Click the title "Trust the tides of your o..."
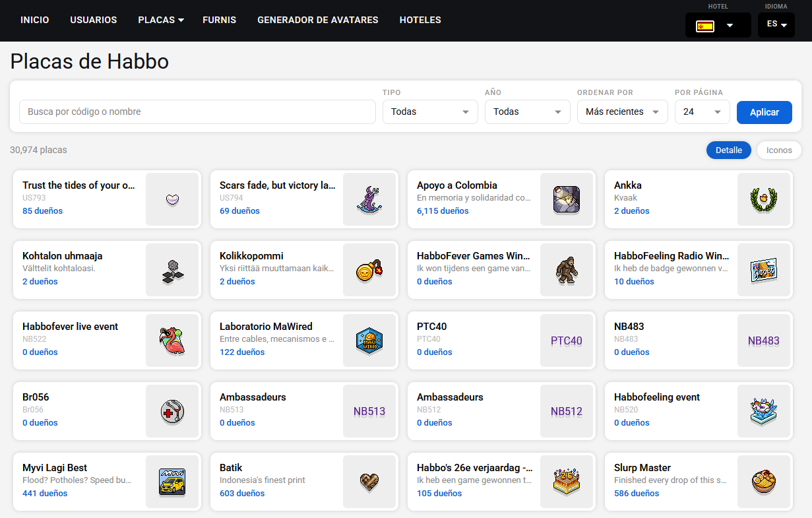Image resolution: width=812 pixels, height=518 pixels. pyautogui.click(x=78, y=185)
